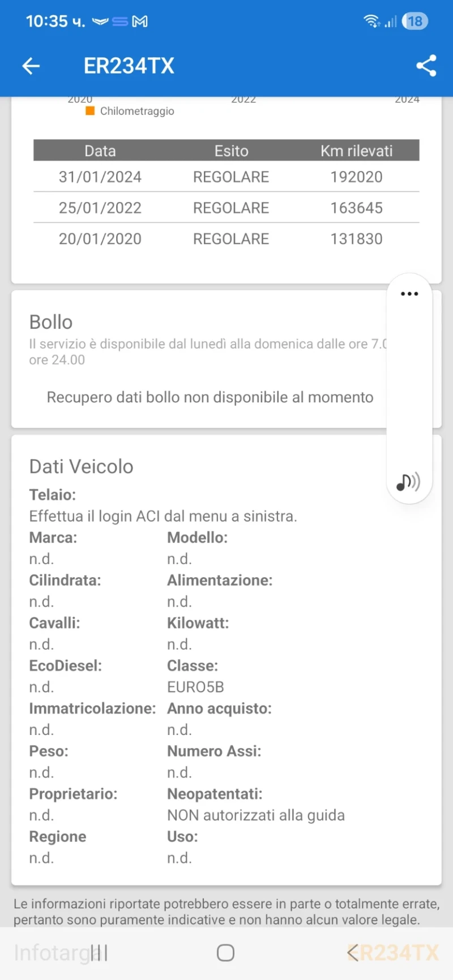
Task: Tap the Wi-Fi status icon
Action: [x=372, y=22]
